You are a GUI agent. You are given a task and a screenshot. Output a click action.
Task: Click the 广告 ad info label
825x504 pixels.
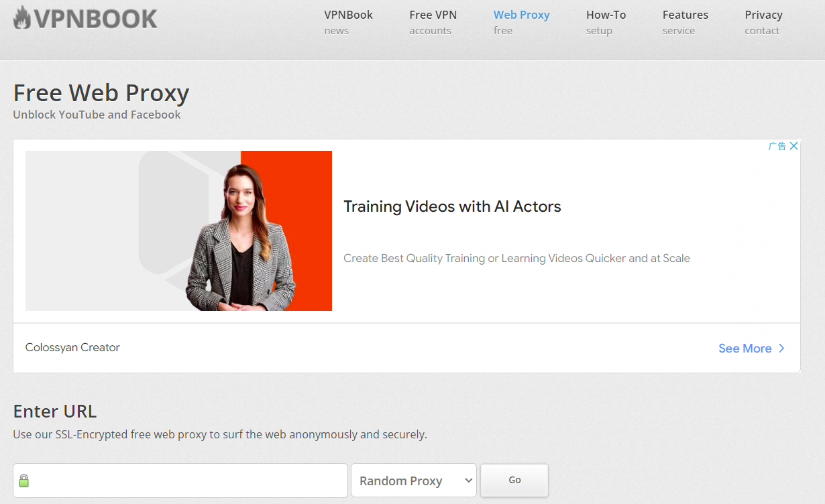[777, 146]
